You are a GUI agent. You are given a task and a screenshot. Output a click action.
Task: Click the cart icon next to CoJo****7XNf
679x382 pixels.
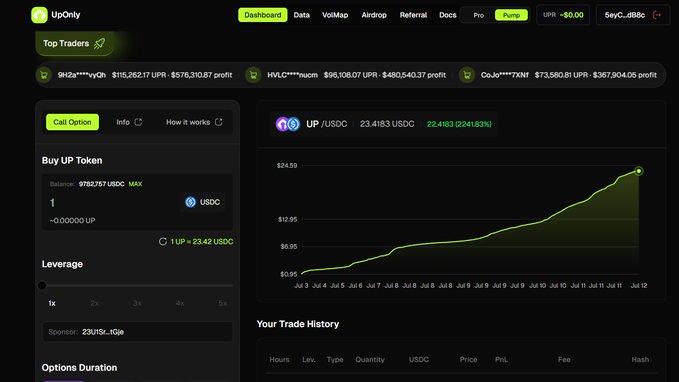coord(467,75)
